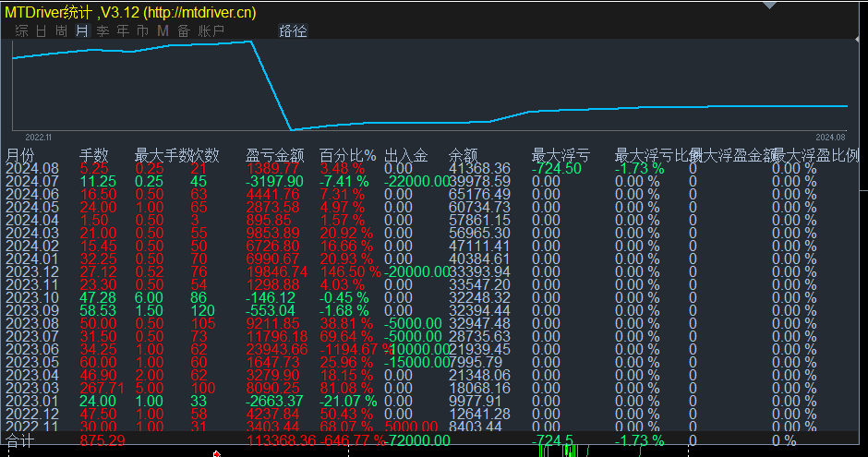This screenshot has height=457, width=868.
Task: Click the 盈亏金额 column header
Action: coord(275,155)
